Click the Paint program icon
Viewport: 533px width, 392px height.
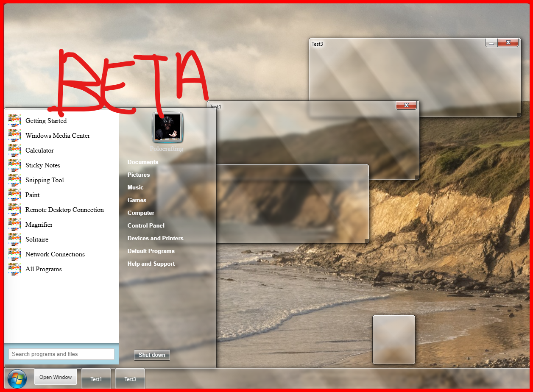coord(15,195)
